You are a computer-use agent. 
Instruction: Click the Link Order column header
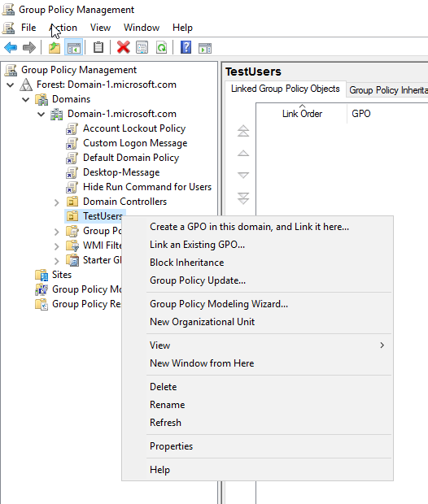point(302,114)
